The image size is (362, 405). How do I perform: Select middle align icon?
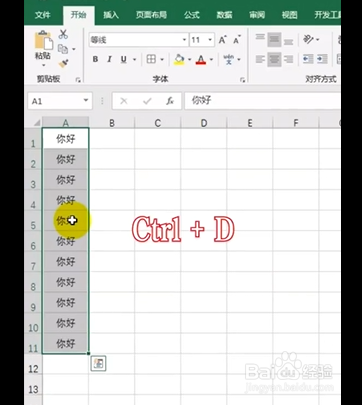(274, 39)
